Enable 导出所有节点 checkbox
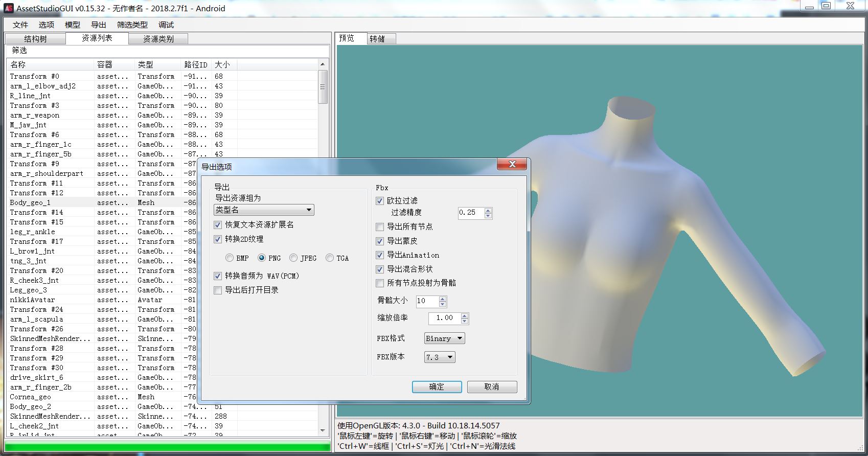 (380, 226)
